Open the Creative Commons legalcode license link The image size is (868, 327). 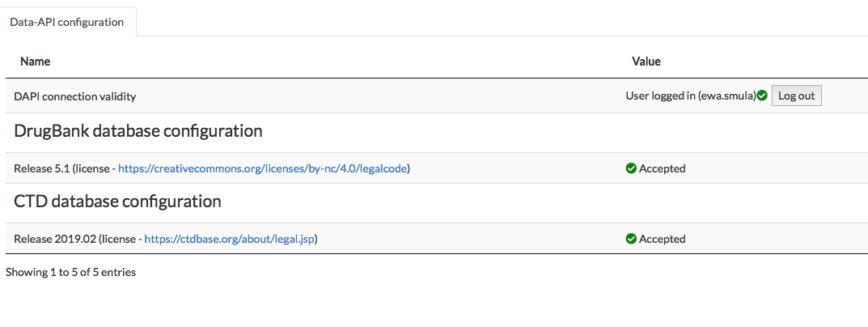point(262,168)
